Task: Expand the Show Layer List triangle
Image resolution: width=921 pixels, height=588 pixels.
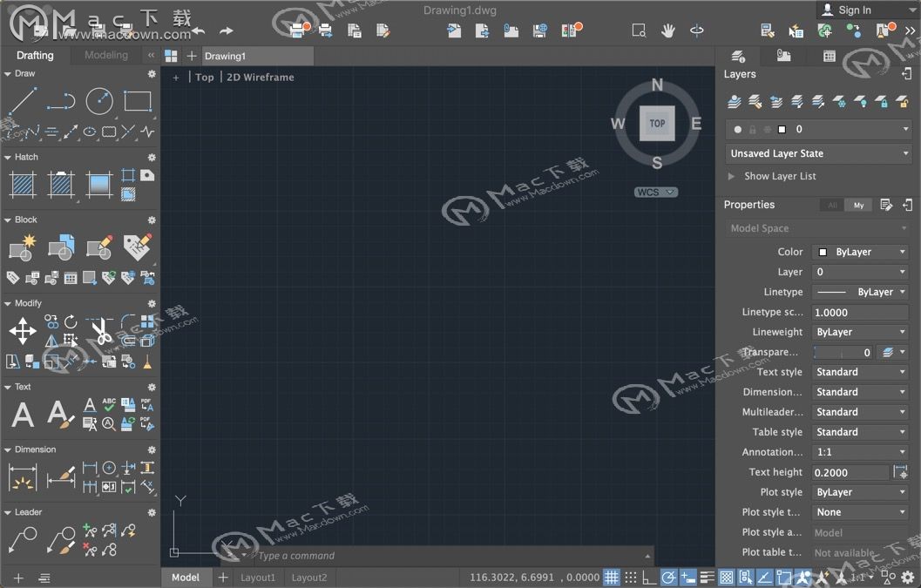Action: 731,176
